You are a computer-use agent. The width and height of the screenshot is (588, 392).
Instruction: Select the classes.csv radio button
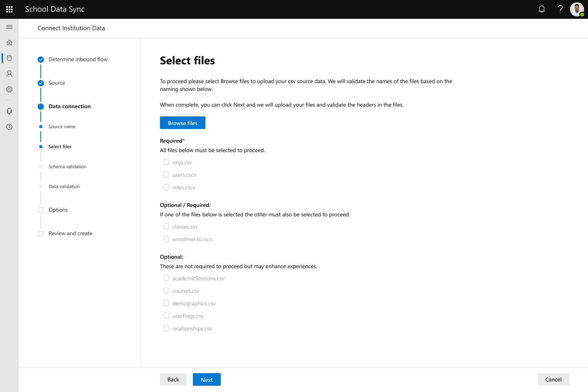pos(166,226)
